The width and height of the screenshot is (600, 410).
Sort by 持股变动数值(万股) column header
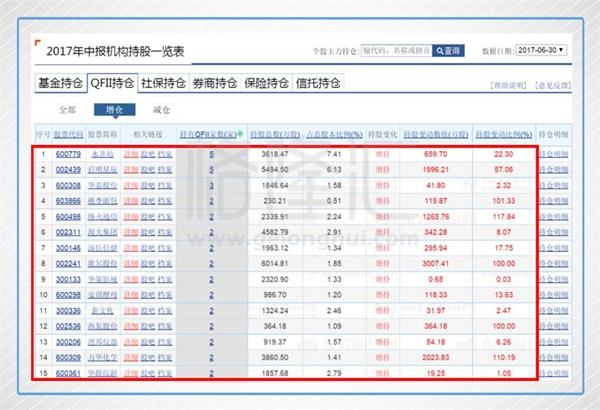436,134
